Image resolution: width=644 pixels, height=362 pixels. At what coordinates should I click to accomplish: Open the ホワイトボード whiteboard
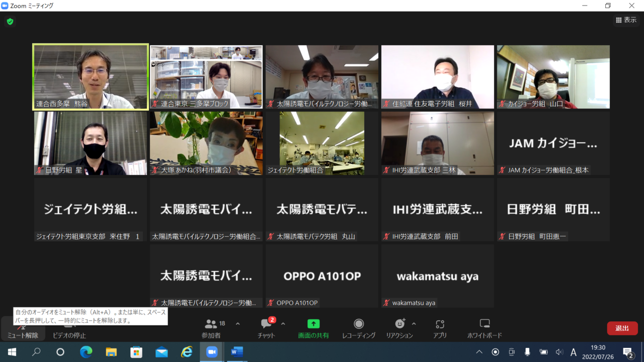pos(485,329)
